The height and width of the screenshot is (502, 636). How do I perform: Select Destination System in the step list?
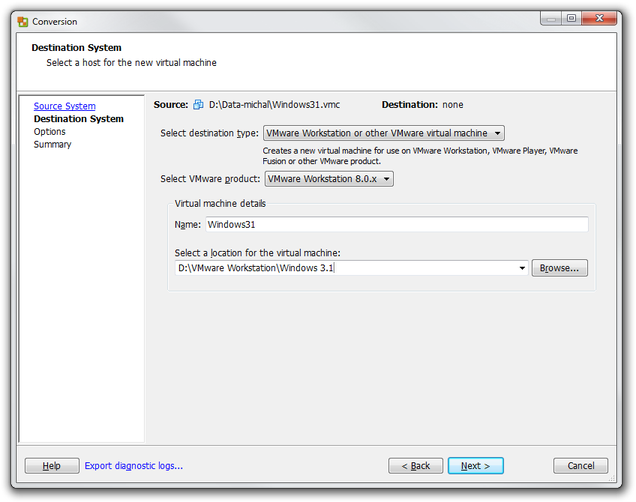(79, 119)
